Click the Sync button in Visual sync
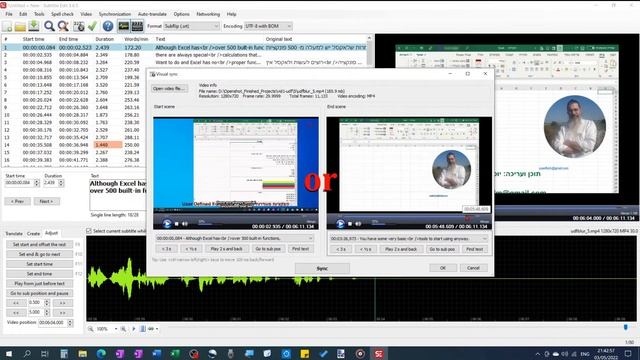This screenshot has height=360, width=640. coord(322,268)
